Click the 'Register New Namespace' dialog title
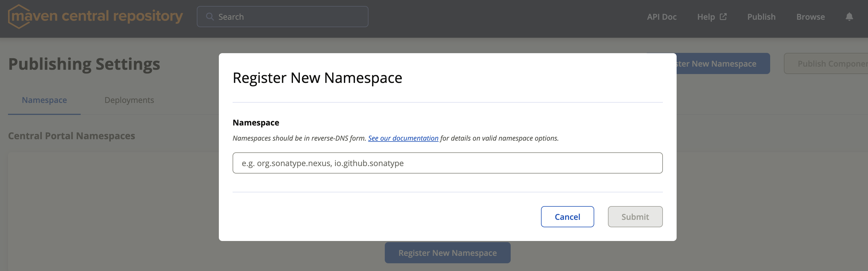This screenshot has height=271, width=868. pyautogui.click(x=317, y=78)
